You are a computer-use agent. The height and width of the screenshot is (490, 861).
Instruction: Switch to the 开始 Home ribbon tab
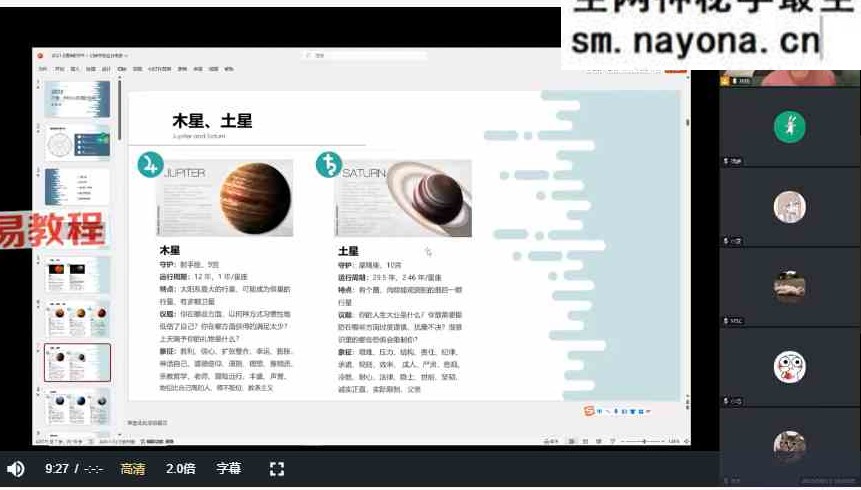click(59, 69)
